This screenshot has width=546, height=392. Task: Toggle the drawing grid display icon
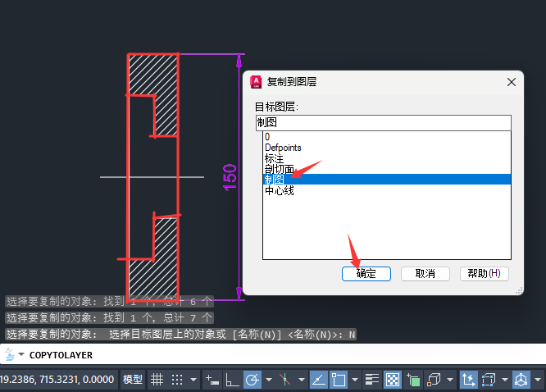pos(157,380)
